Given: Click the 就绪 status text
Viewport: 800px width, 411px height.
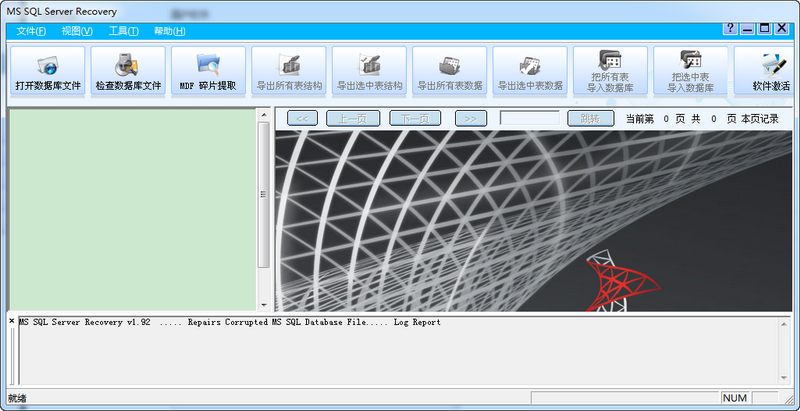Looking at the screenshot, I should coord(17,398).
